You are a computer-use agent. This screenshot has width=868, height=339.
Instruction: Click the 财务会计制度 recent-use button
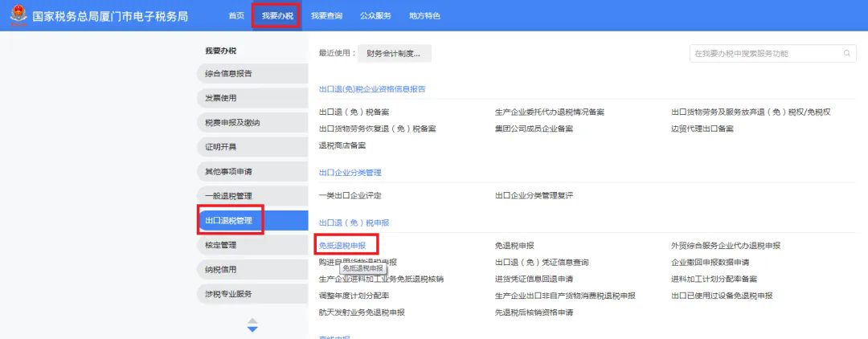tap(394, 54)
